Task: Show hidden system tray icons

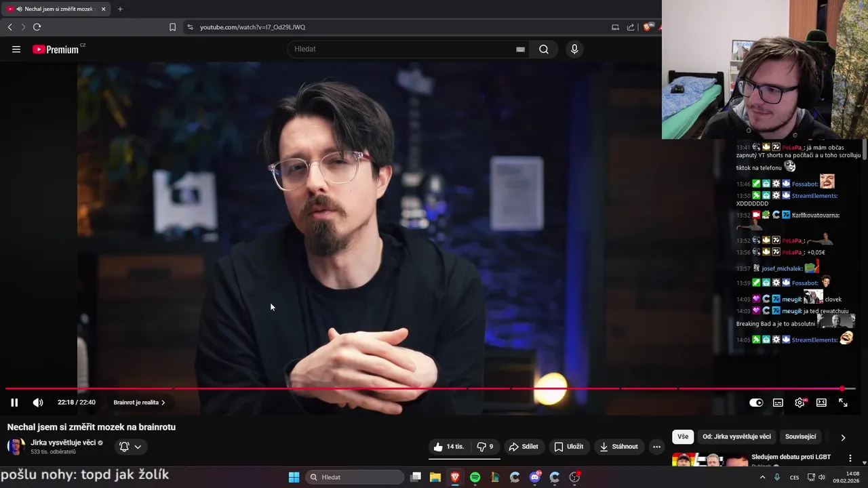Action: tap(762, 477)
